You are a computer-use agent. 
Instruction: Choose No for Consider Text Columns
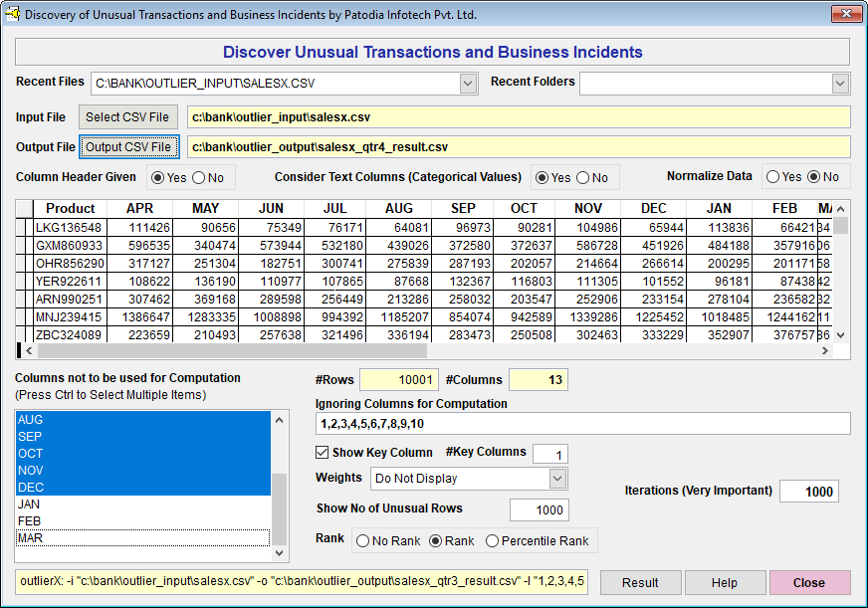tap(583, 178)
